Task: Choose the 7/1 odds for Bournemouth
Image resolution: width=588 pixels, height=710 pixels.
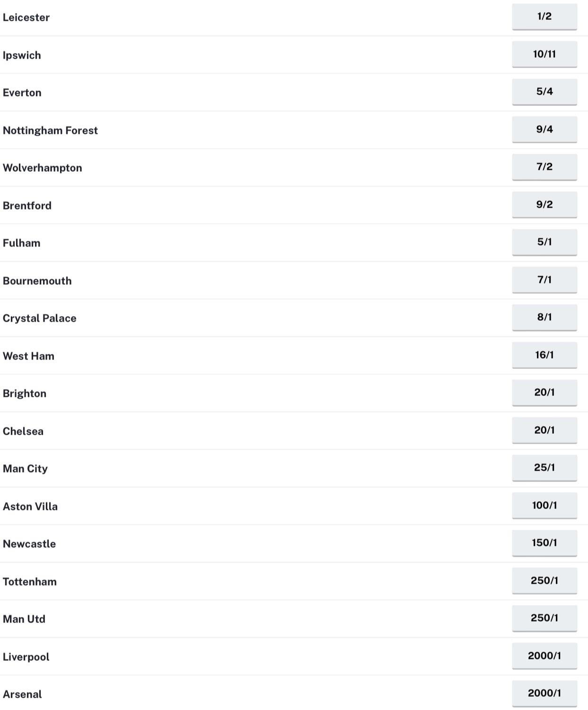Action: click(544, 280)
